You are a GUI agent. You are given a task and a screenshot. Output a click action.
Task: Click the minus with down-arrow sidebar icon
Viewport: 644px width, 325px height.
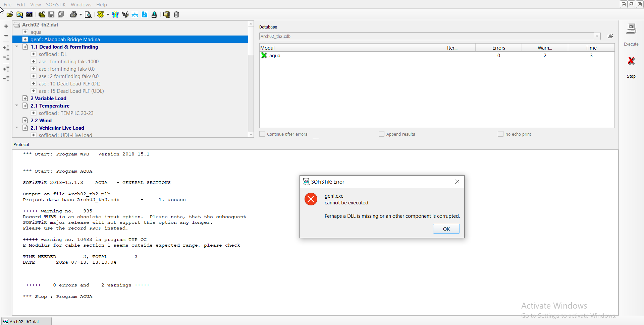[6, 78]
